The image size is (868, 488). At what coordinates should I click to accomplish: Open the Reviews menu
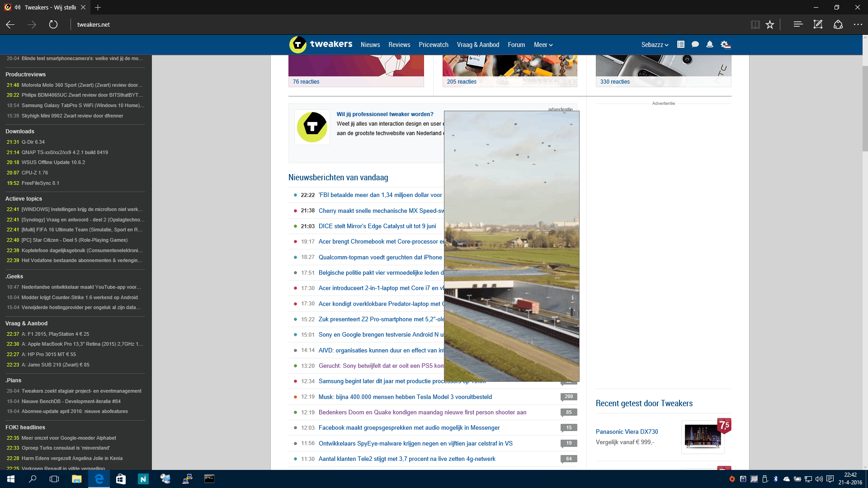tap(399, 45)
